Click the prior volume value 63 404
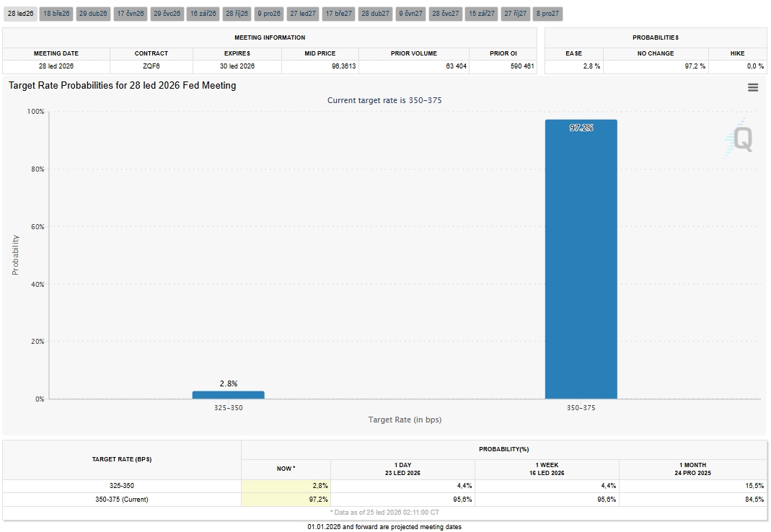The width and height of the screenshot is (771, 532). [x=456, y=66]
